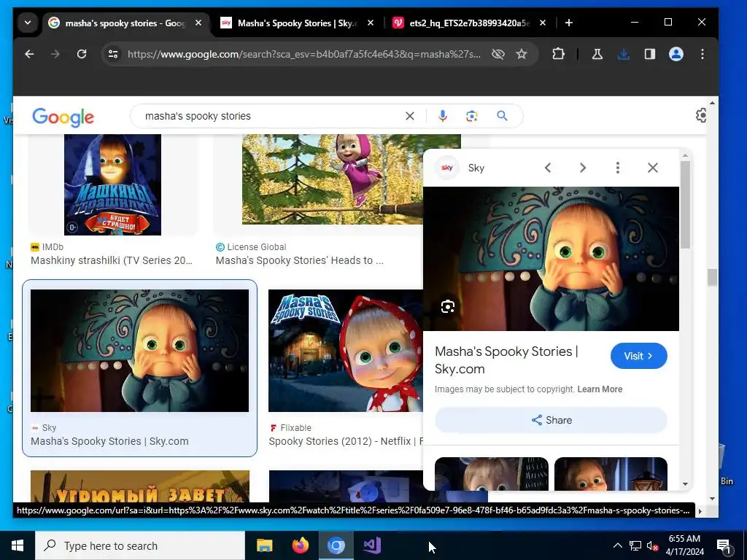
Task: Open muted volume control in tray
Action: 652,545
